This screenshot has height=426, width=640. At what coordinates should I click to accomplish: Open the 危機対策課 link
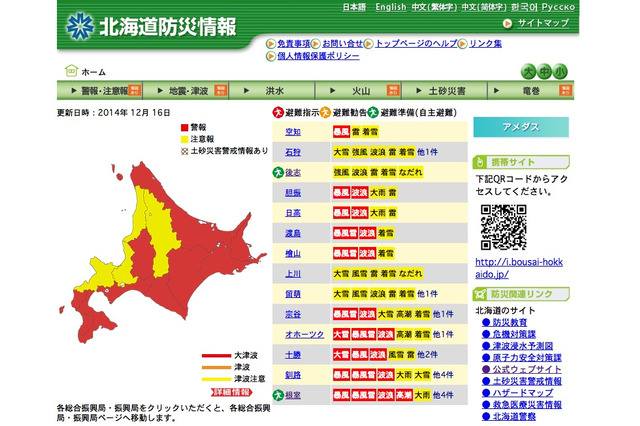(514, 334)
